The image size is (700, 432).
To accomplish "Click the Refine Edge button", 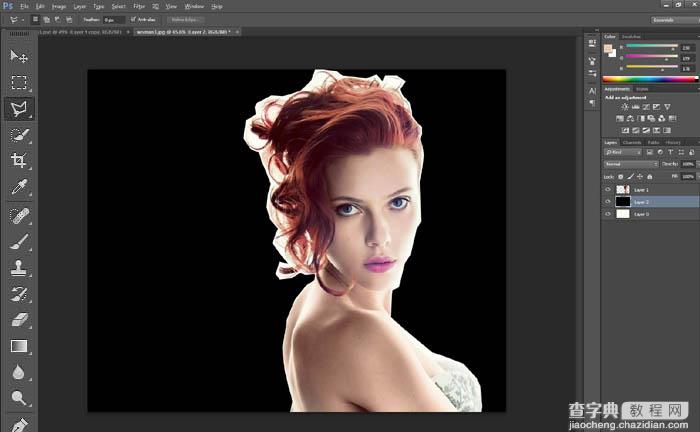I will [184, 20].
